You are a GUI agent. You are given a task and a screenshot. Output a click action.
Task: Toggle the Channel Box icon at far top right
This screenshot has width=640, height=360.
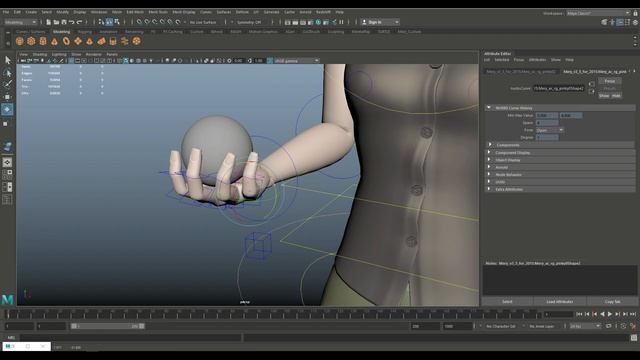(635, 22)
